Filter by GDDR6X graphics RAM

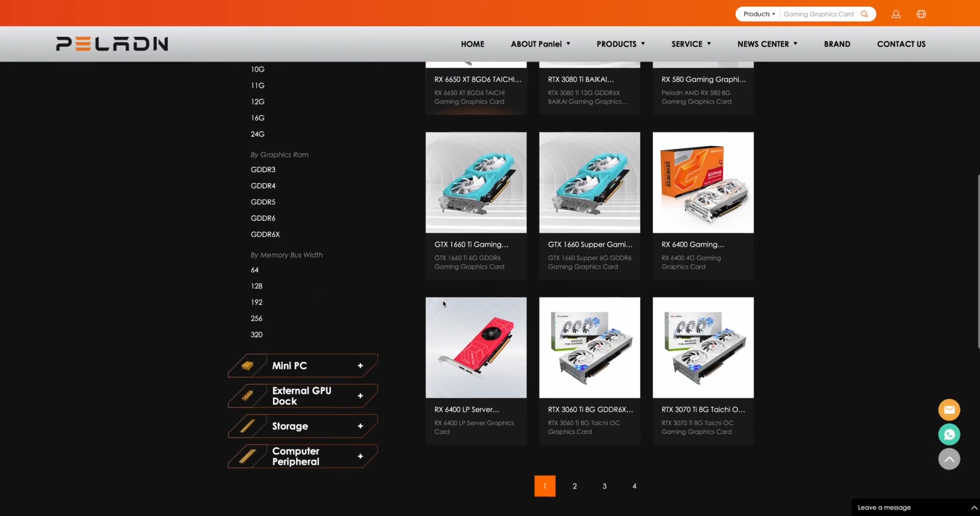(x=265, y=234)
